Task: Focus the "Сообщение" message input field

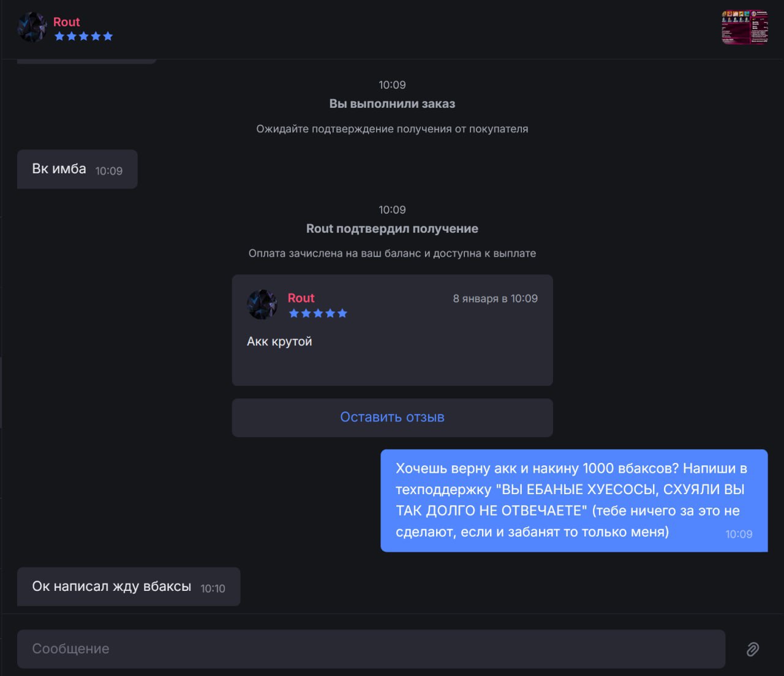Action: point(371,649)
